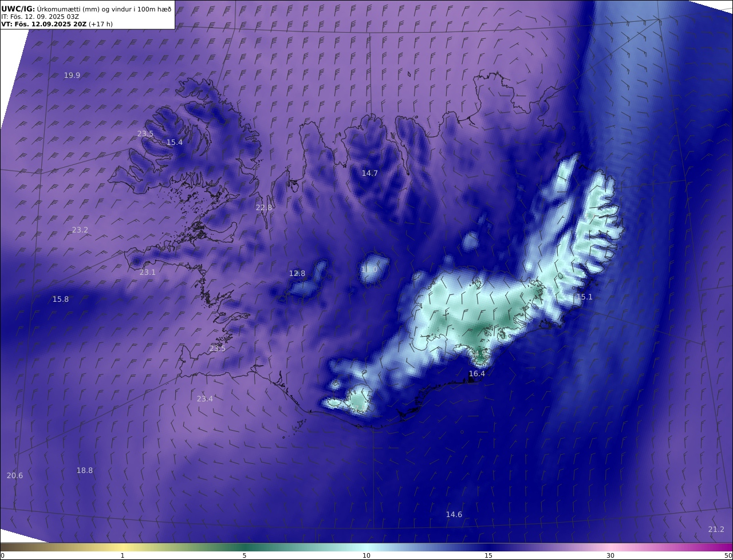The width and height of the screenshot is (733, 560).
Task: Click the 19.9 value label
Action: point(72,75)
